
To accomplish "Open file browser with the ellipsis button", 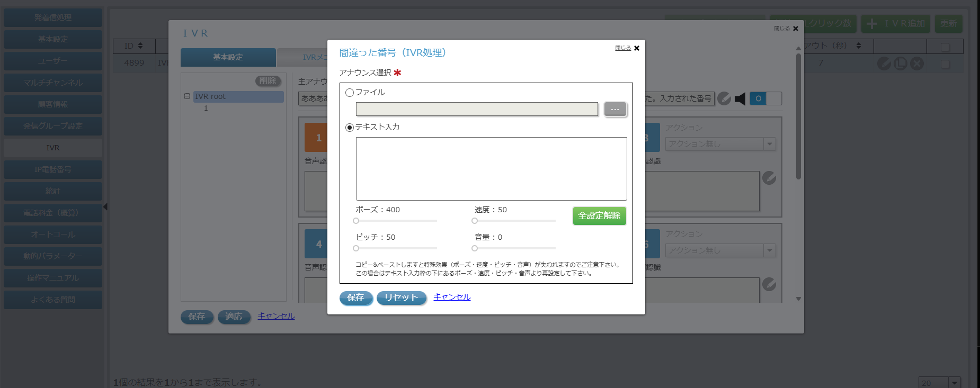I will click(x=615, y=109).
